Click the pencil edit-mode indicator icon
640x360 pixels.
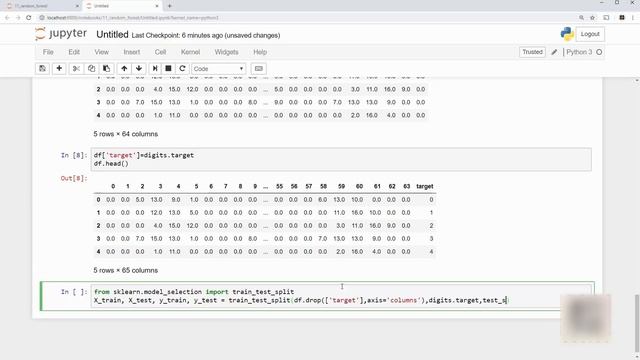[x=554, y=52]
